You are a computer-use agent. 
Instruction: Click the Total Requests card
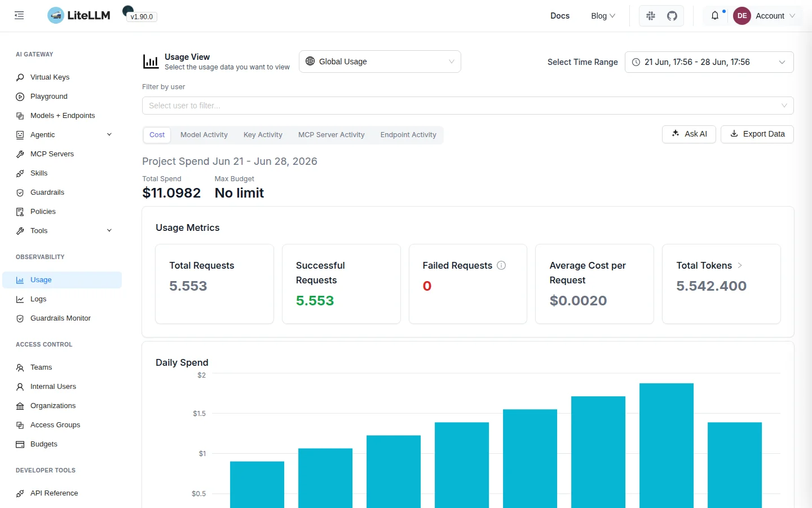coord(214,284)
